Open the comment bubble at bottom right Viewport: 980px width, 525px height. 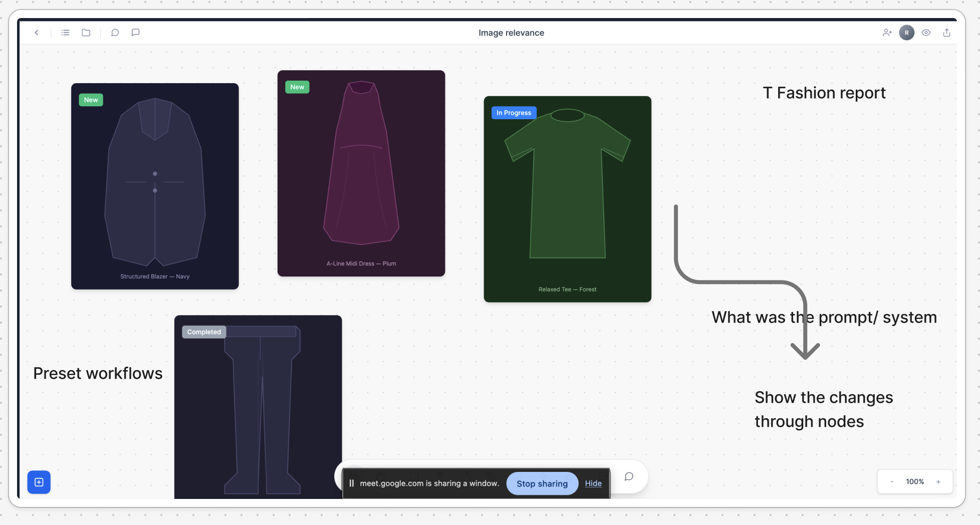(x=629, y=476)
